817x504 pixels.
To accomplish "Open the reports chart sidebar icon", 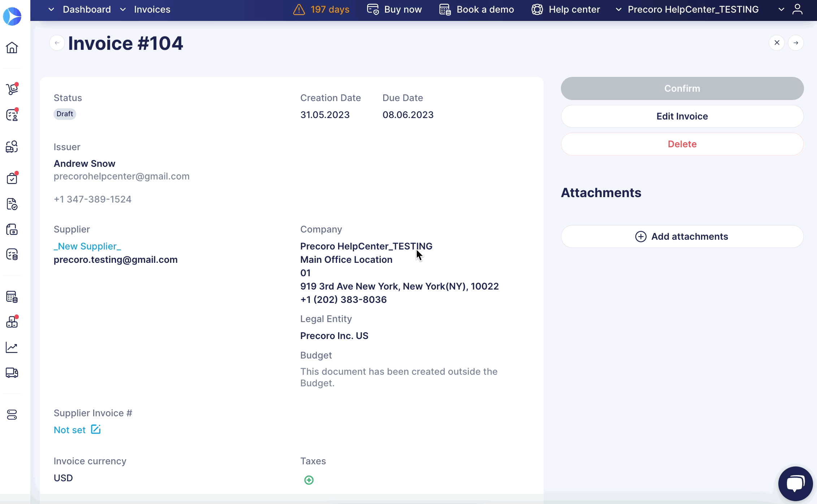I will click(12, 347).
